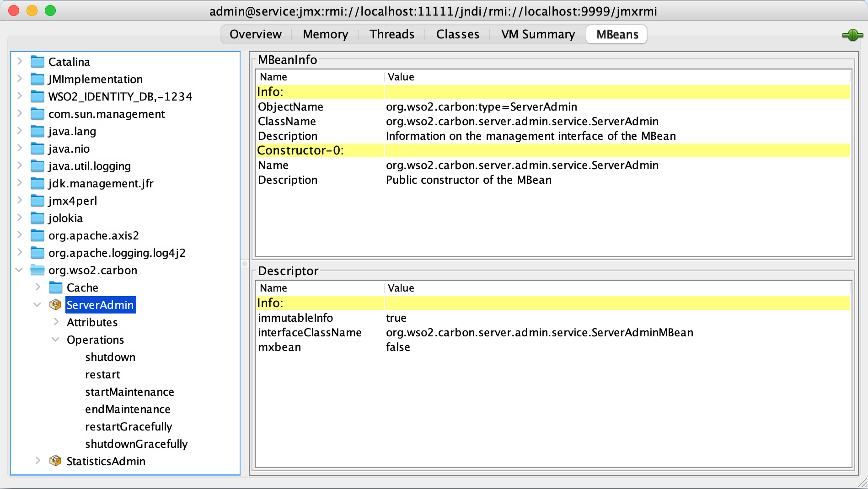Click the StatisticsAdmin MBean icon
The image size is (868, 489).
pyautogui.click(x=55, y=461)
